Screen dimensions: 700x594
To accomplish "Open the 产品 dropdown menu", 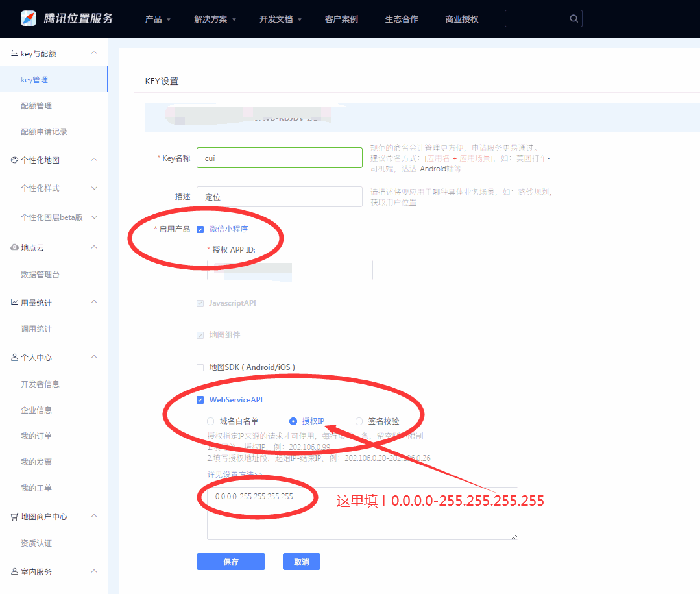I will (158, 19).
